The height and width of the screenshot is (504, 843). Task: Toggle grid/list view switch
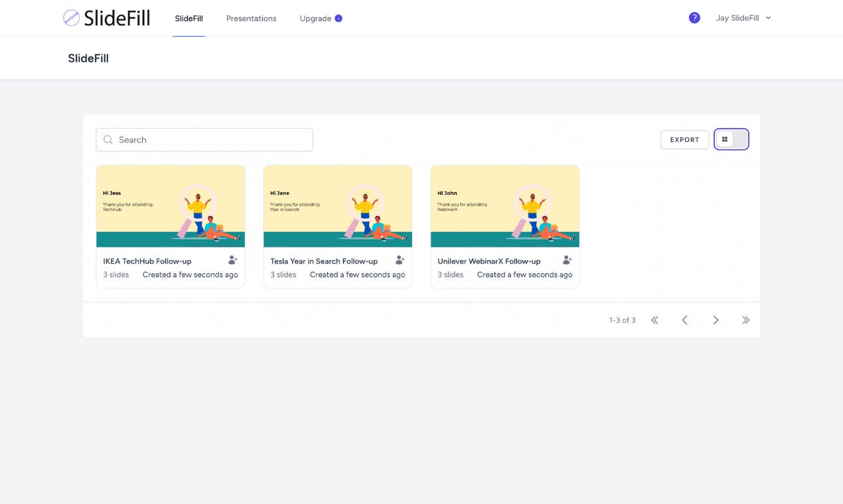(x=731, y=139)
